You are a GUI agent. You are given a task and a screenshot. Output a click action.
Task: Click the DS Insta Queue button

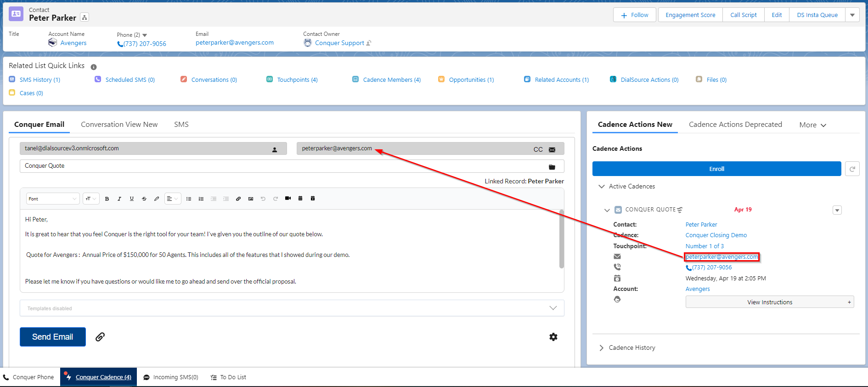click(x=817, y=15)
